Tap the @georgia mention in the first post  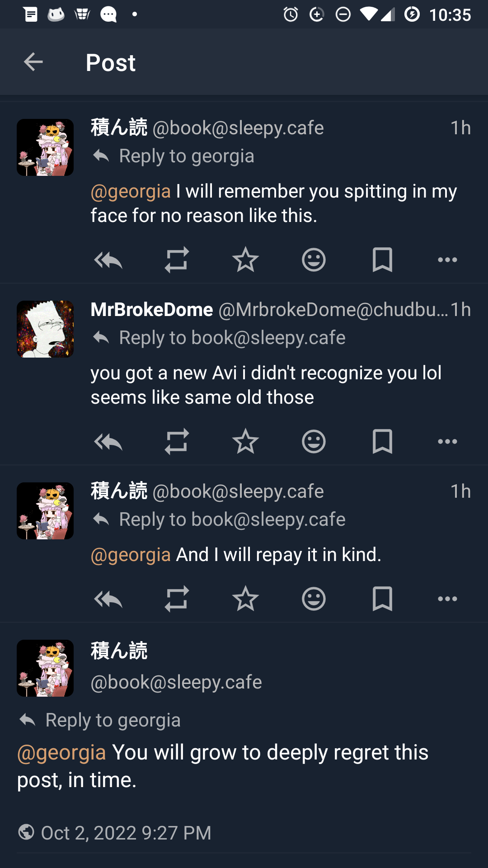(131, 192)
